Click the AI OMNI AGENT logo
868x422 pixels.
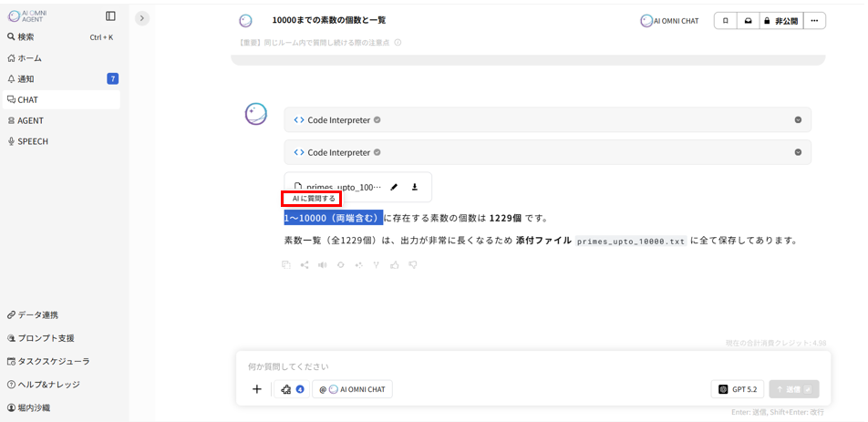click(26, 16)
